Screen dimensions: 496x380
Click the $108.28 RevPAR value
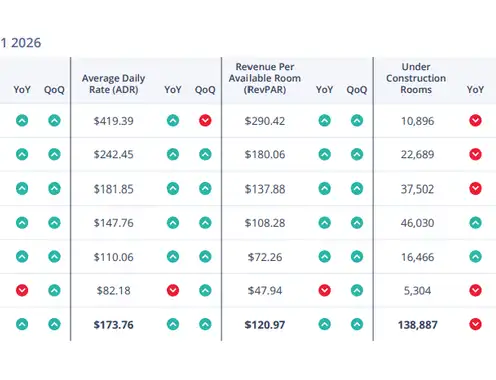[x=265, y=223]
